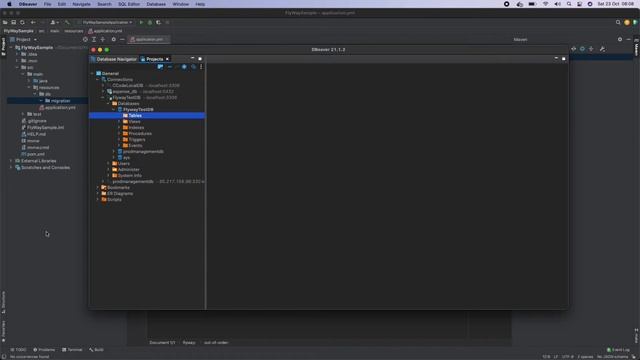Click the Triggers folder icon
This screenshot has width=640, height=360.
coord(125,140)
